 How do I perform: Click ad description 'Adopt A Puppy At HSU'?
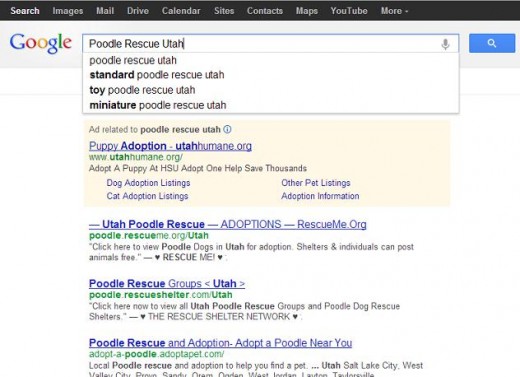pyautogui.click(x=198, y=168)
